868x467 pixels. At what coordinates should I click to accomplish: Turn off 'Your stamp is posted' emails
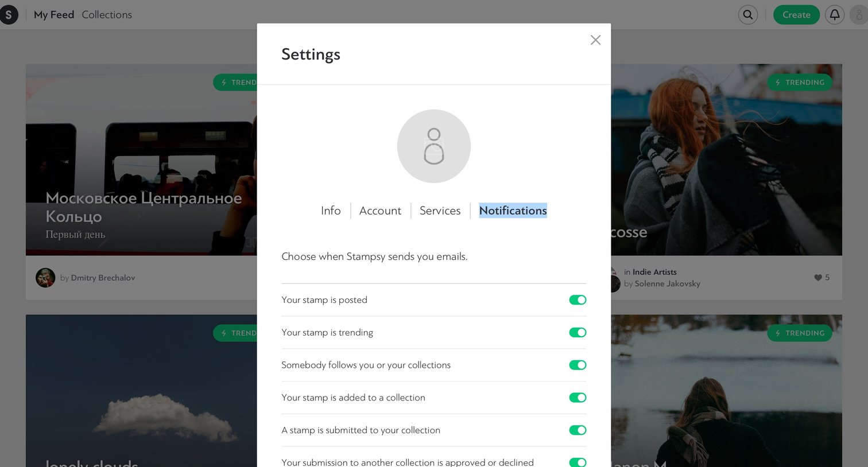(578, 300)
